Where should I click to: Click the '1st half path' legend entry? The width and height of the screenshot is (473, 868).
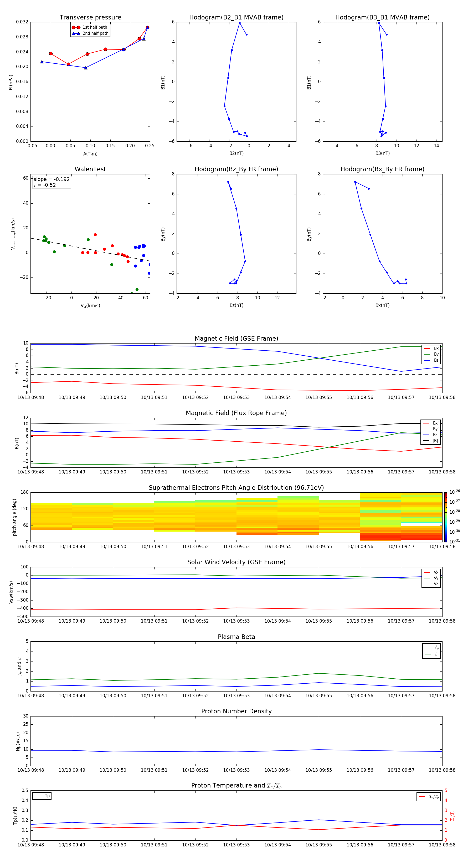pos(90,27)
